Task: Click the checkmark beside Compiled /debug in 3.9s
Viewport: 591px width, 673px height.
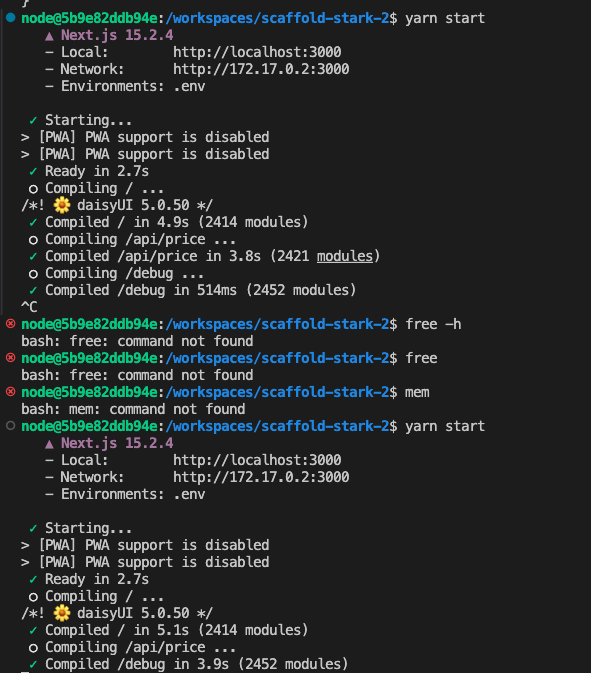Action: [x=33, y=664]
